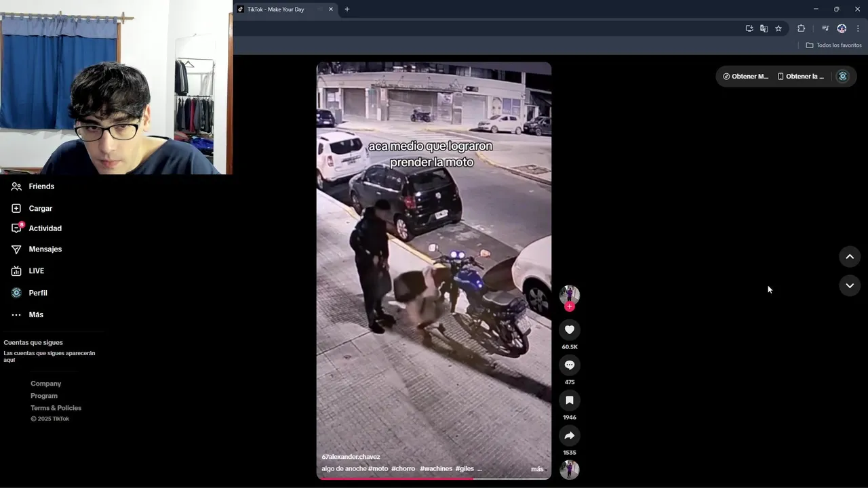This screenshot has width=868, height=488.
Task: Like the video with the heart icon
Action: [570, 329]
